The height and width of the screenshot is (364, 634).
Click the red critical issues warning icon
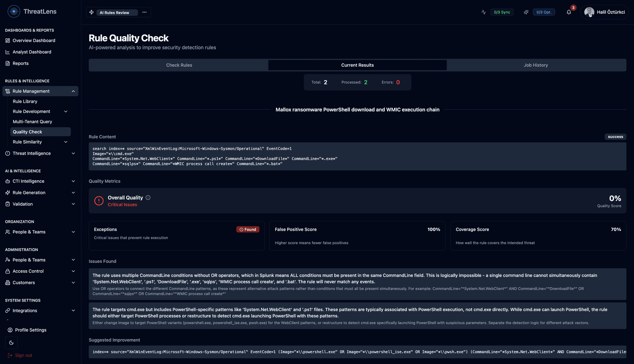[x=99, y=201]
